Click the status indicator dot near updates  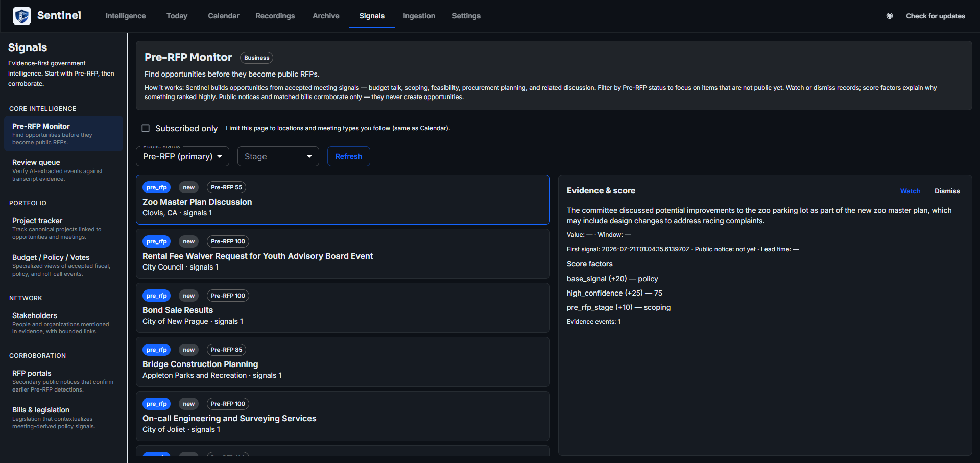click(890, 16)
